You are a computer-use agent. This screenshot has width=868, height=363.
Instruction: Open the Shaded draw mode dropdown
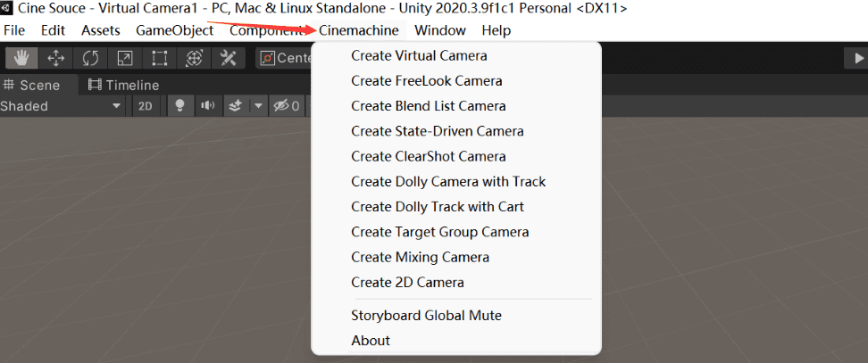coord(61,106)
